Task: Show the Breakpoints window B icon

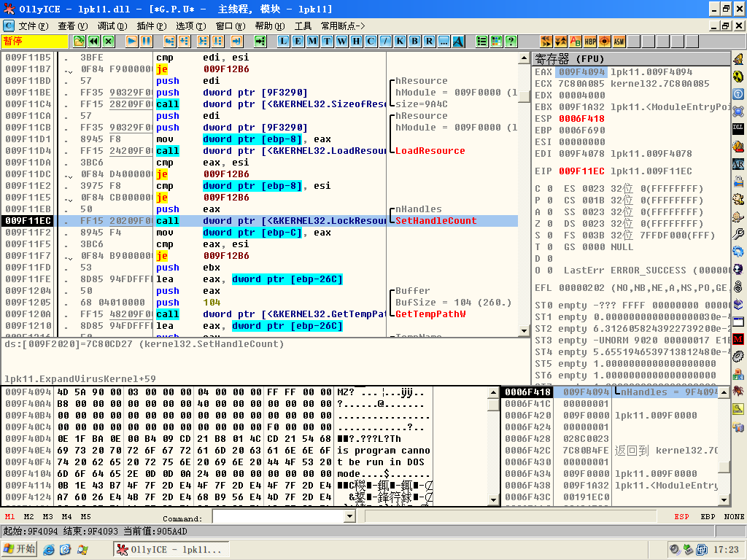Action: [x=414, y=41]
